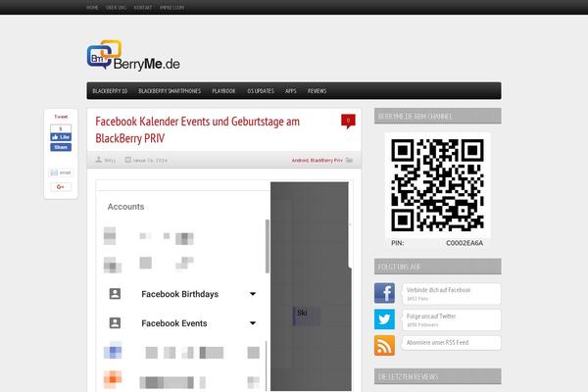Open the Facebook social icon in sidebar
The image size is (588, 392).
point(384,294)
